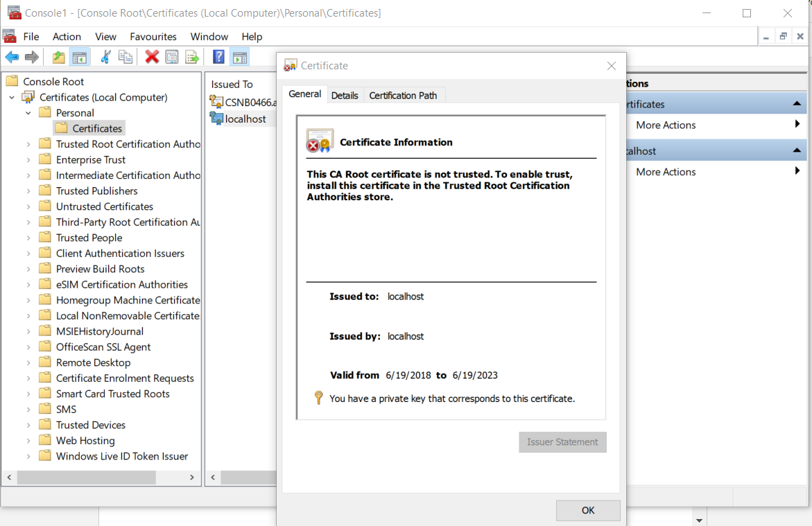This screenshot has height=526, width=812.
Task: Click the Back navigation arrow in toolbar
Action: (x=11, y=56)
